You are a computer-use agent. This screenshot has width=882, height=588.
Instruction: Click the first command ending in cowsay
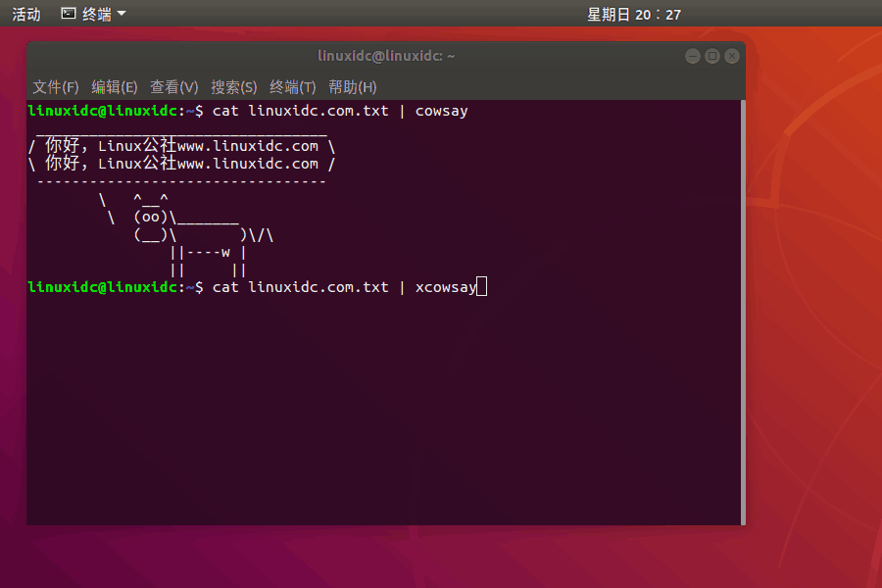340,111
